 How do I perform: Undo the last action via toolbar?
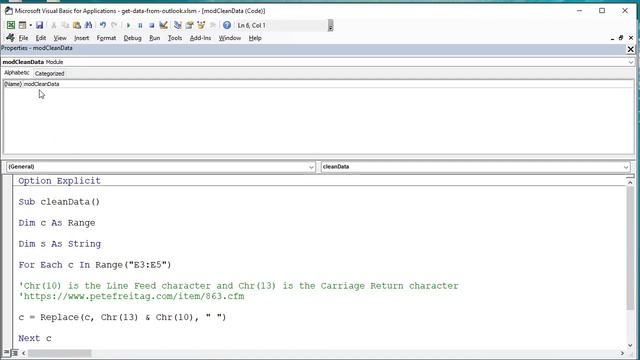103,25
